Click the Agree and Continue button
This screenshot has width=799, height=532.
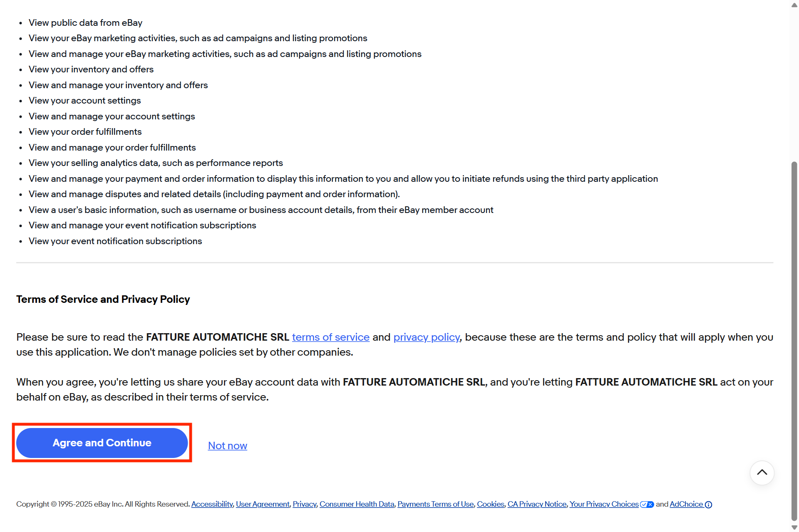point(102,443)
